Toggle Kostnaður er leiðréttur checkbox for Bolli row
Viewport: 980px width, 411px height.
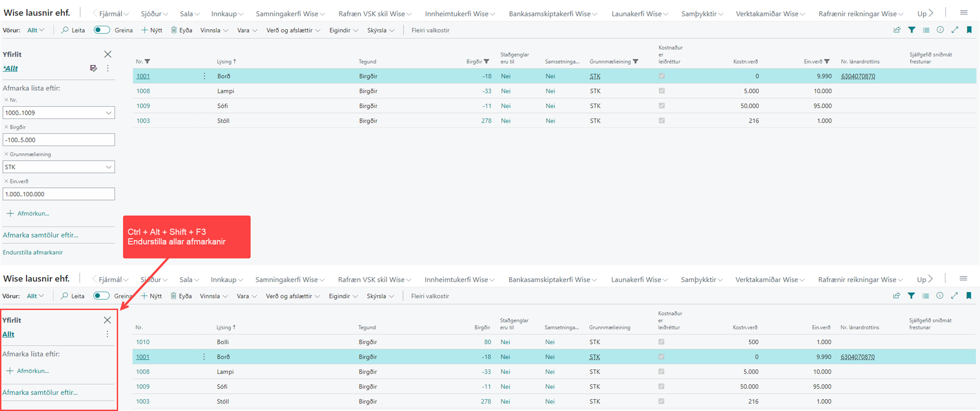pos(661,342)
